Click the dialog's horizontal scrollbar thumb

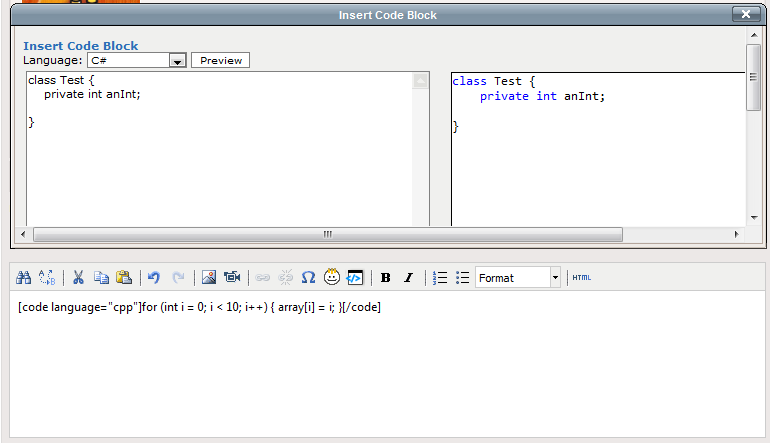click(x=328, y=235)
